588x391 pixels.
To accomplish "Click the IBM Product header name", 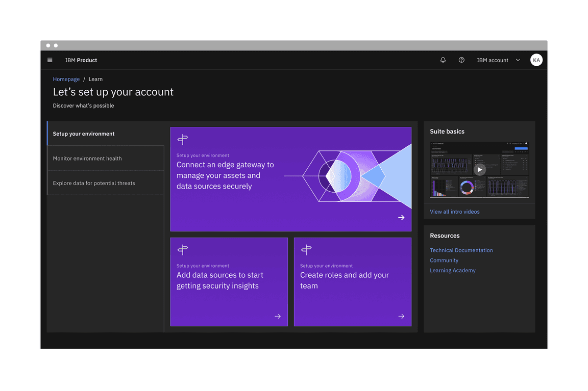I will [x=81, y=60].
